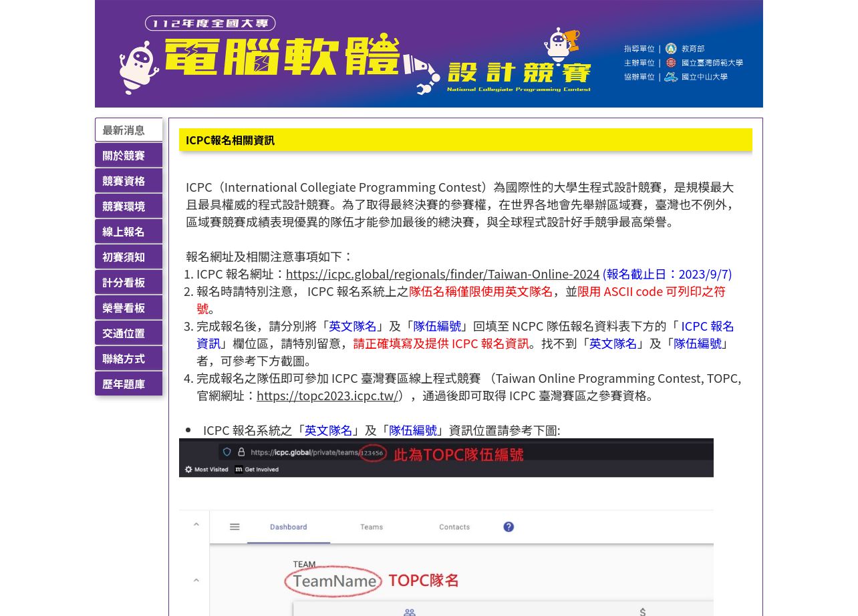Click the shield icon in the URL bar image
The height and width of the screenshot is (616, 858).
click(x=227, y=452)
